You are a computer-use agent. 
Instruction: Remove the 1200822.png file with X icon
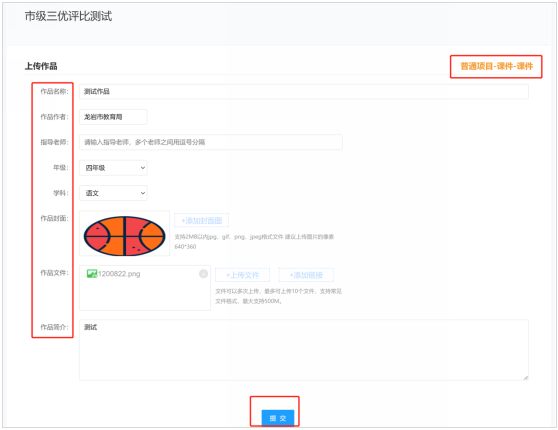203,273
